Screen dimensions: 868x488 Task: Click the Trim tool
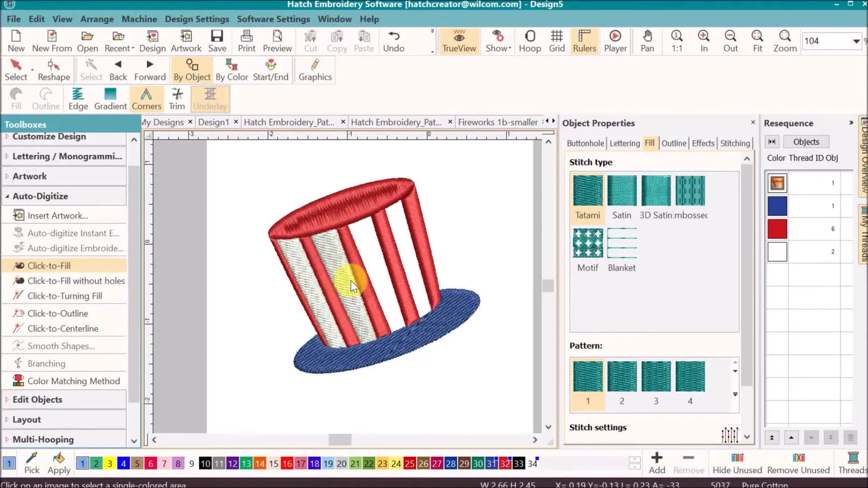point(177,99)
